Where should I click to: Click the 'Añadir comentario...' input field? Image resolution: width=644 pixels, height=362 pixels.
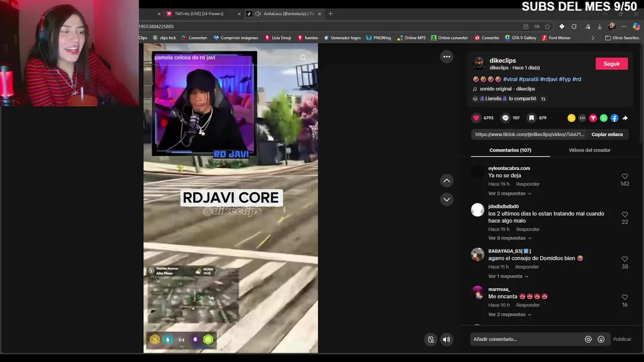point(527,339)
